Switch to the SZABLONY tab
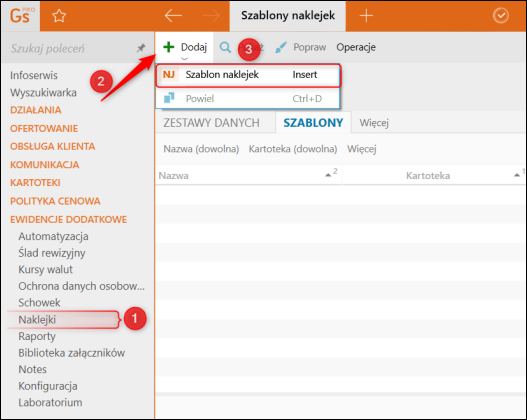Viewport: 527px width, 420px height. 313,123
